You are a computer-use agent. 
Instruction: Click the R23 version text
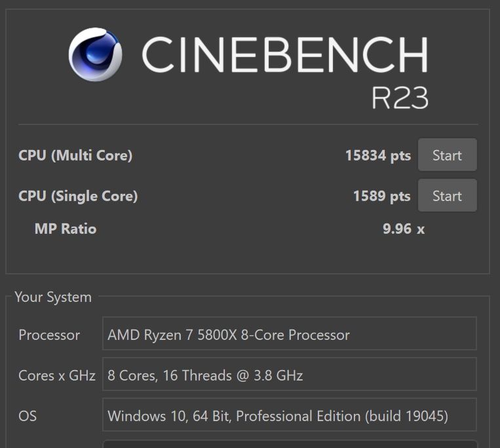[x=400, y=98]
